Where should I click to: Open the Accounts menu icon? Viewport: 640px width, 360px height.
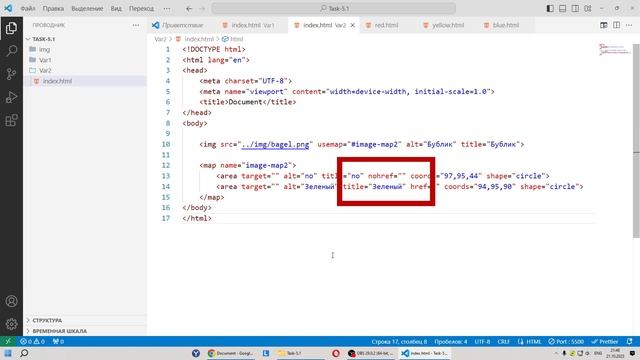(x=11, y=301)
